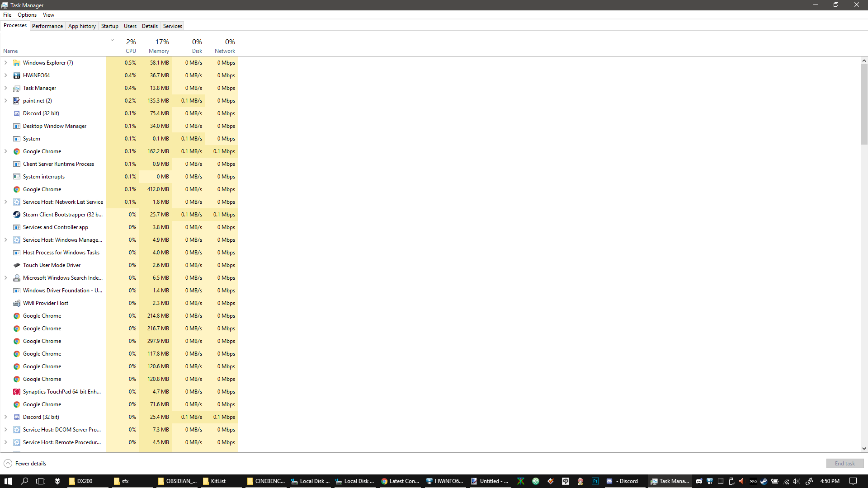This screenshot has height=488, width=868.
Task: Open the View menu
Action: tap(48, 15)
